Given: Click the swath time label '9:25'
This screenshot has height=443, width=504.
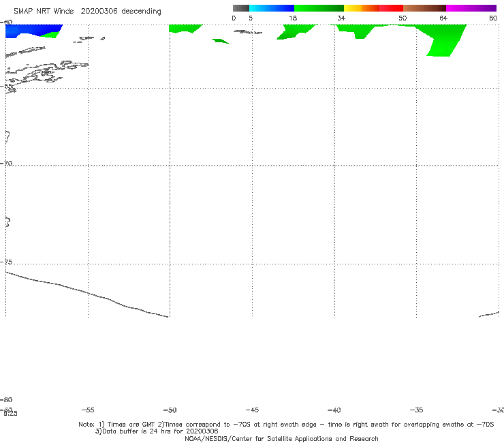Looking at the screenshot, I should (10, 414).
